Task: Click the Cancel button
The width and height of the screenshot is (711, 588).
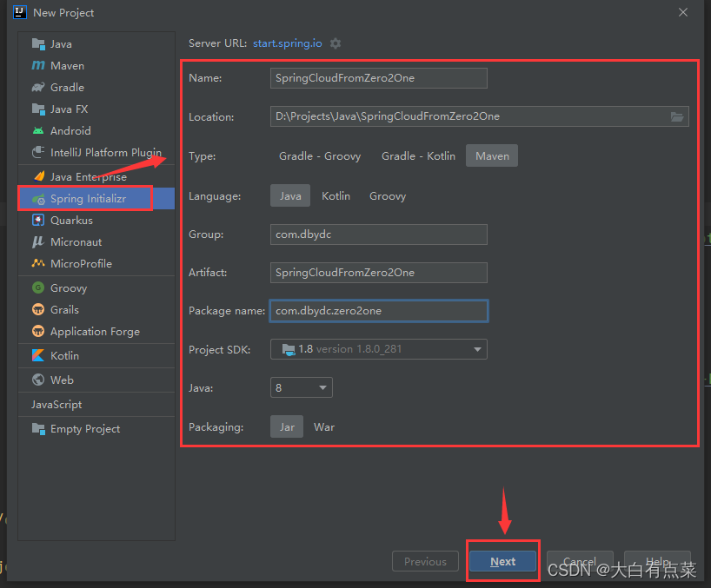Action: pos(580,562)
